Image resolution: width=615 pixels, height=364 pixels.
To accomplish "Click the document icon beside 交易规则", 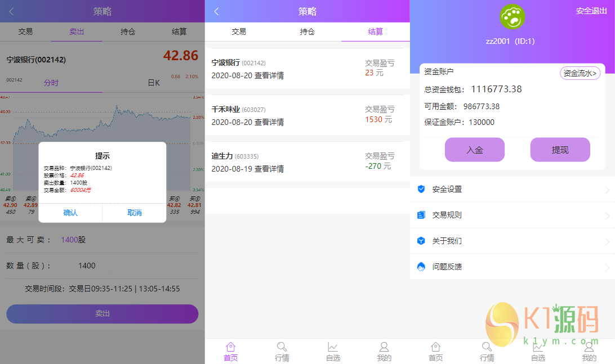I will tap(421, 215).
